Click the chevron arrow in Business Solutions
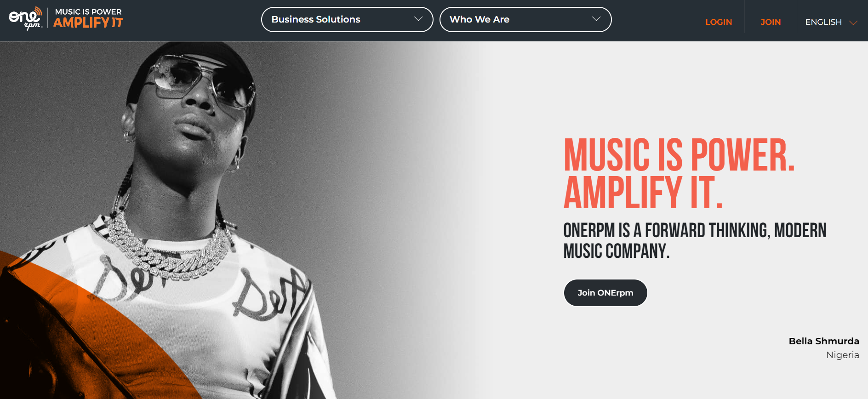Image resolution: width=868 pixels, height=399 pixels. tap(418, 19)
